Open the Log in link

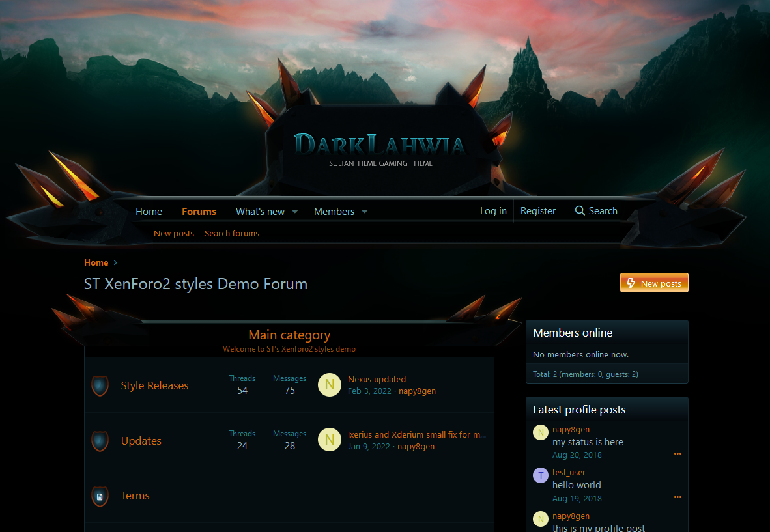[493, 211]
